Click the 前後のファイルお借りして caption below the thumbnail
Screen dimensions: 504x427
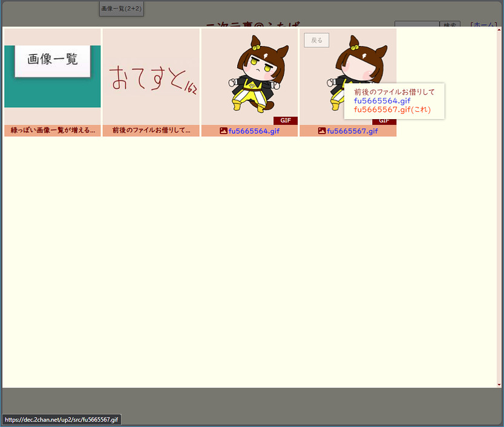(x=151, y=131)
